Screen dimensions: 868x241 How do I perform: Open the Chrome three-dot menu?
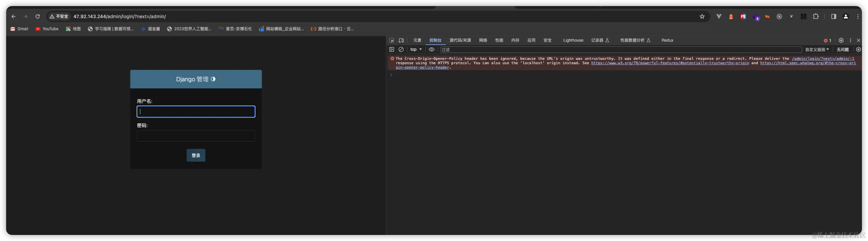click(858, 16)
